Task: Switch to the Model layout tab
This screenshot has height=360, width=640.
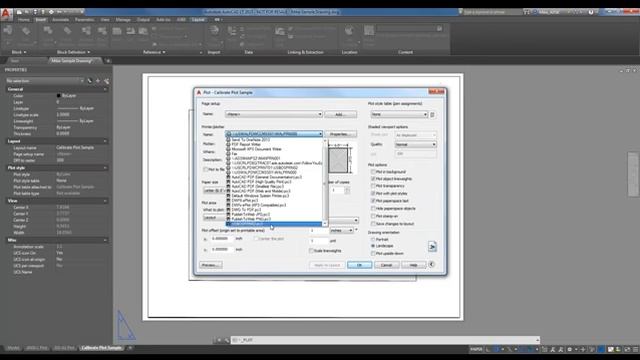Action: [x=13, y=348]
